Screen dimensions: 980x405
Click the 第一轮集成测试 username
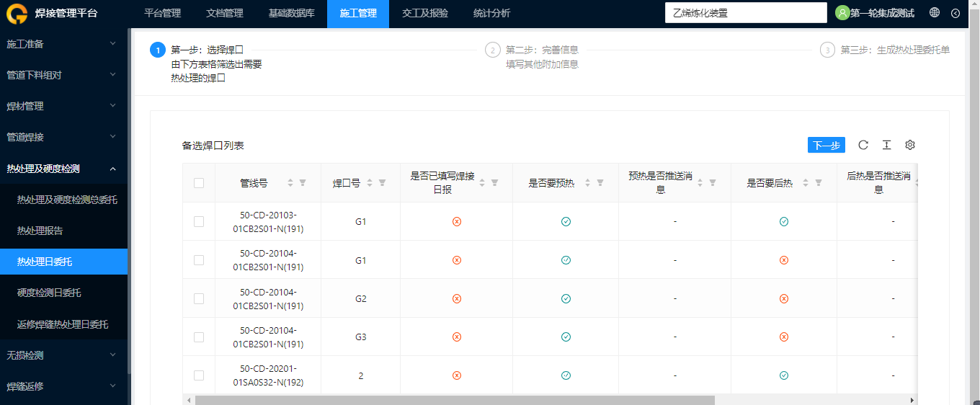point(882,13)
